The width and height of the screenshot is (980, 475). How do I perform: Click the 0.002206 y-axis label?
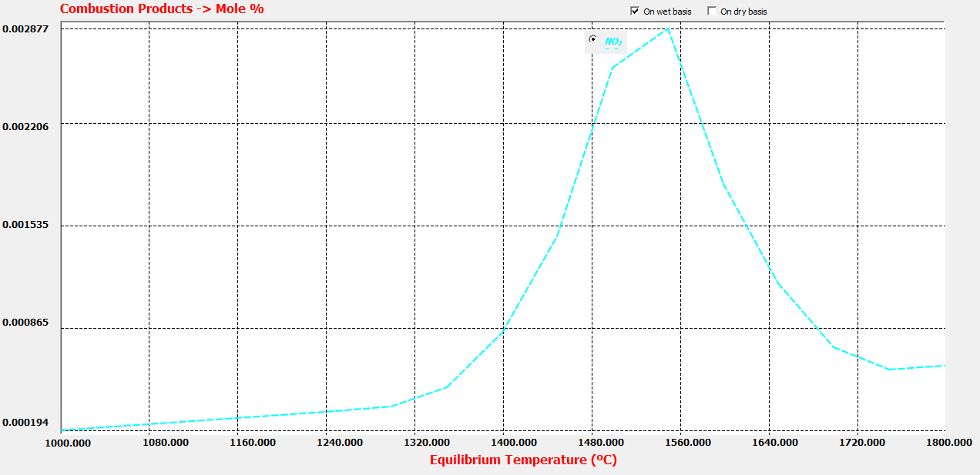tap(25, 125)
